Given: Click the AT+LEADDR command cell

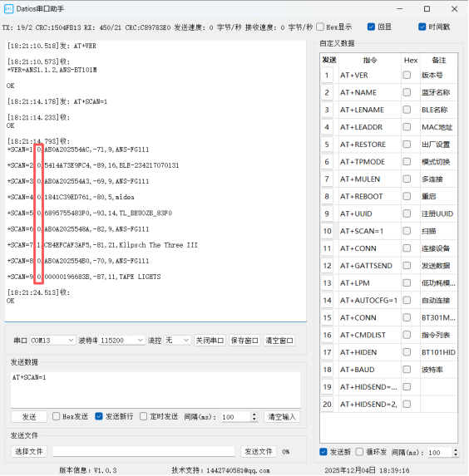Looking at the screenshot, I should coord(369,127).
